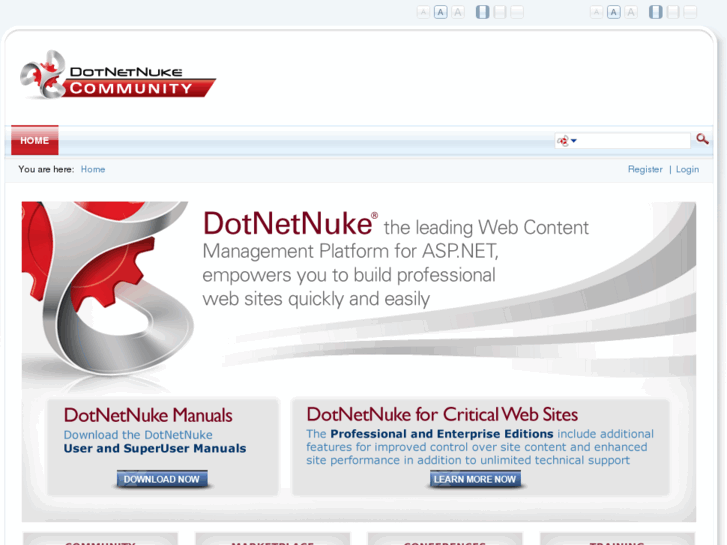Screen dimensions: 727x545
Task: Click "Management Platform for ASP.NET" banner text
Action: [351, 251]
